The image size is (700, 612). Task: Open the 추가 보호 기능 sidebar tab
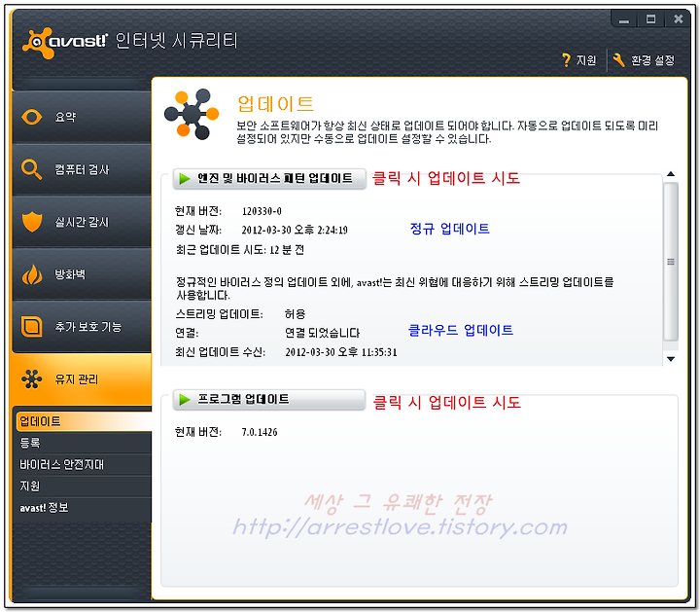[82, 327]
